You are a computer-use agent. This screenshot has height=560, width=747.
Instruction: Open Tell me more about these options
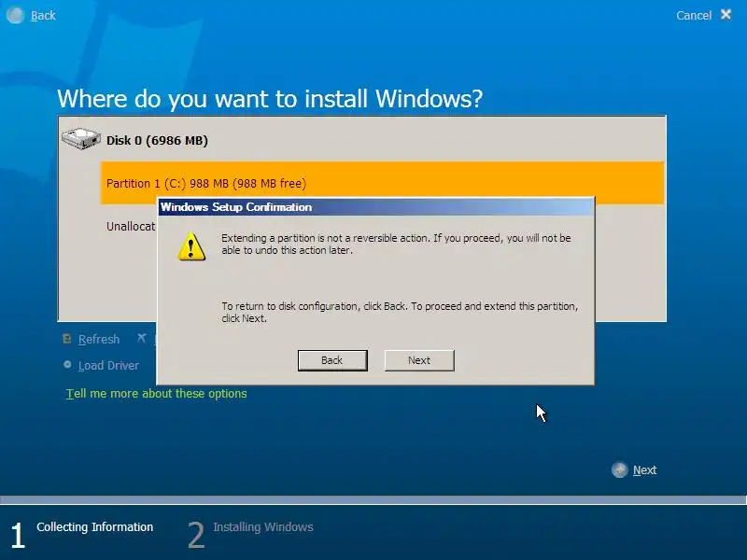tap(156, 393)
